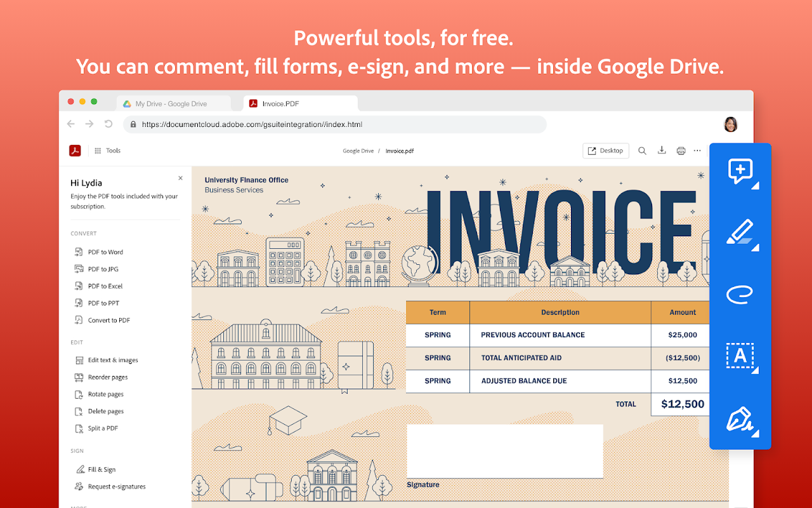Click the Term column header
Viewport: 812px width, 508px height.
click(x=438, y=312)
